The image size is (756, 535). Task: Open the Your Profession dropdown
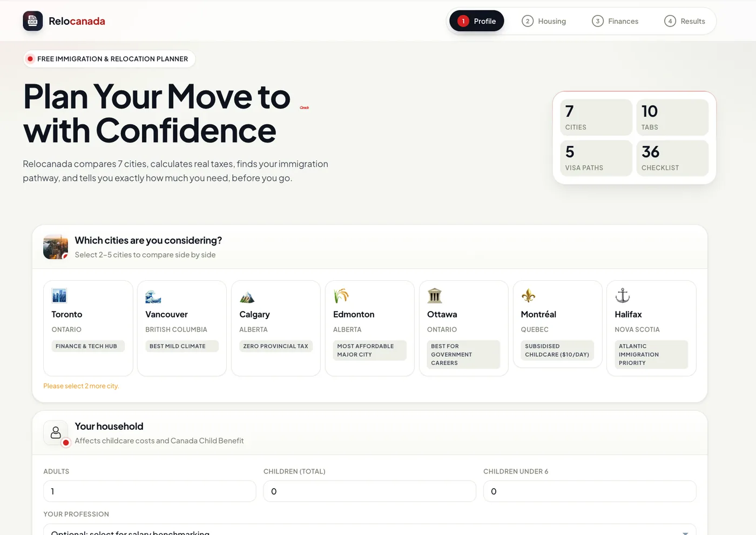[x=370, y=530]
